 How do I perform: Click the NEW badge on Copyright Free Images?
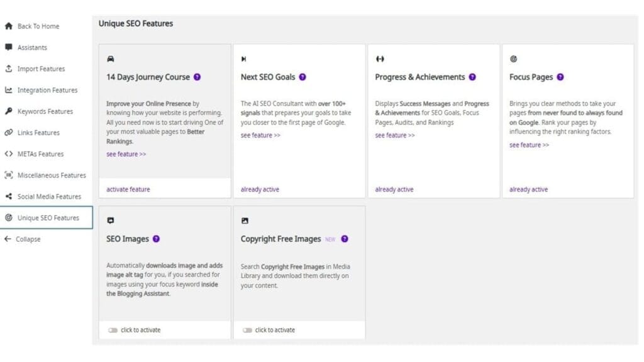[x=330, y=239]
